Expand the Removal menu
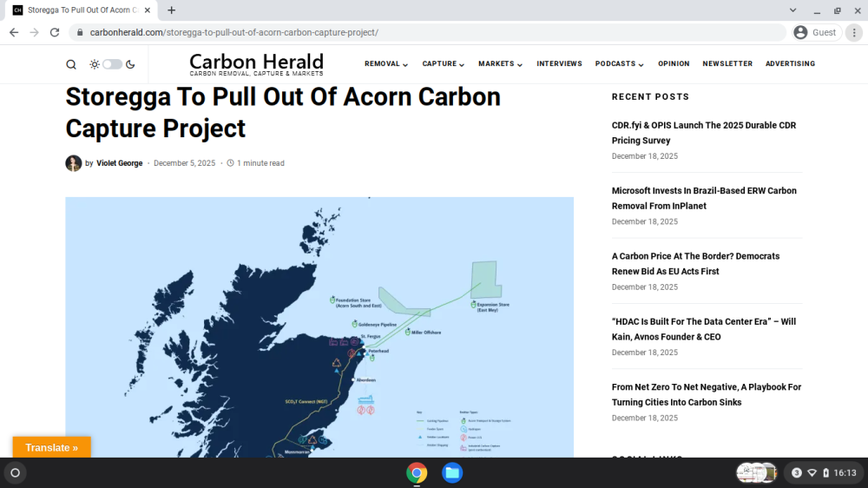868x488 pixels. pos(386,63)
